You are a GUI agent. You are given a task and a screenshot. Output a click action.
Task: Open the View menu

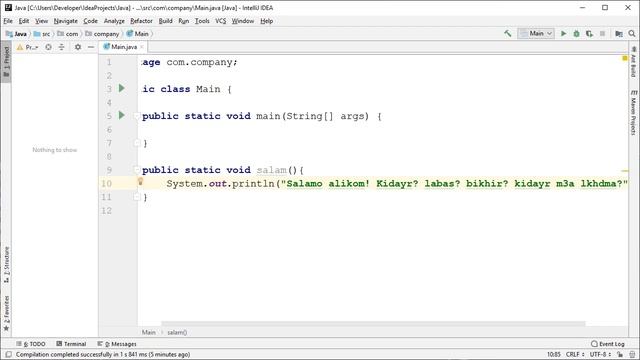(x=41, y=21)
